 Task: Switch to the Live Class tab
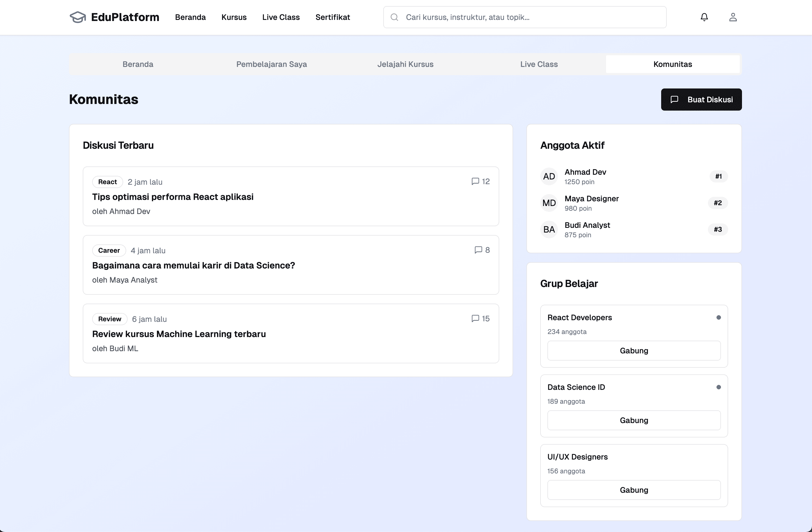(539, 64)
